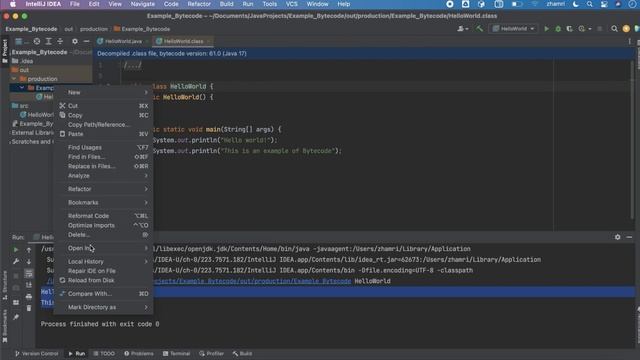Select Compare With in the context menu
The height and width of the screenshot is (360, 640).
click(104, 294)
